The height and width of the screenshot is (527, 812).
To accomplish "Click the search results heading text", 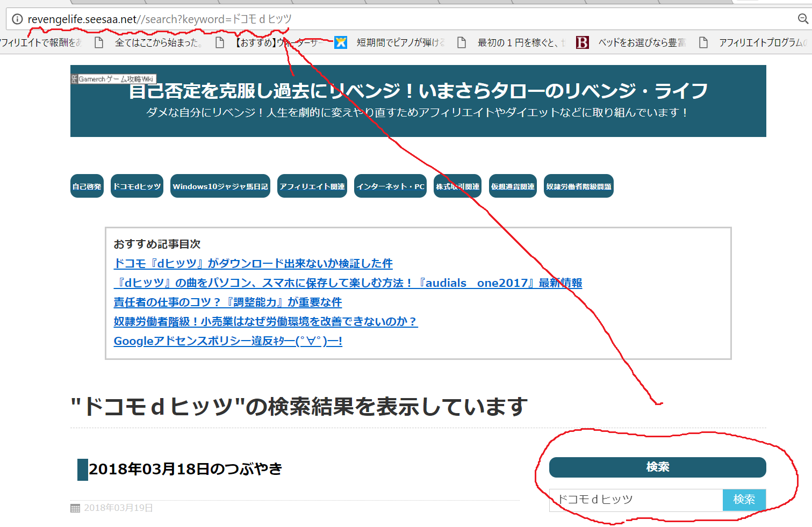I will (299, 407).
